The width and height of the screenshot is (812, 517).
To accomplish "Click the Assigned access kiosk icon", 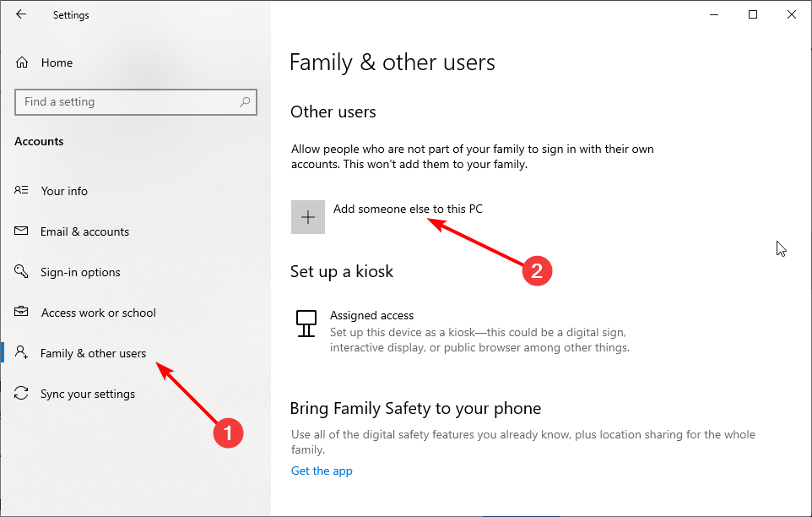I will click(x=306, y=322).
